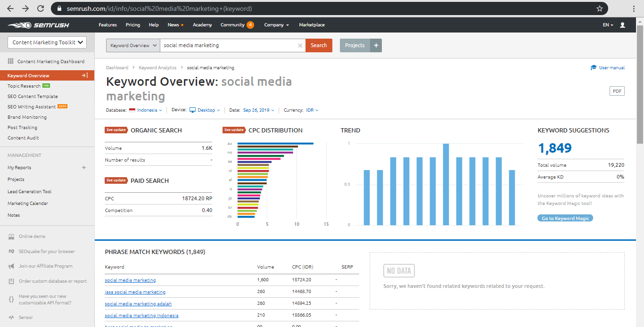Expand the Company menu
This screenshot has width=644, height=327.
coord(276,25)
